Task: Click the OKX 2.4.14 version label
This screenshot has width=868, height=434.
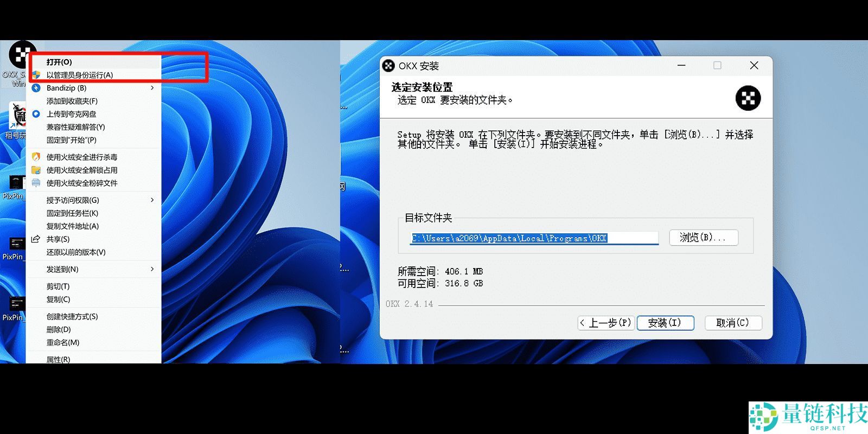Action: click(x=410, y=304)
